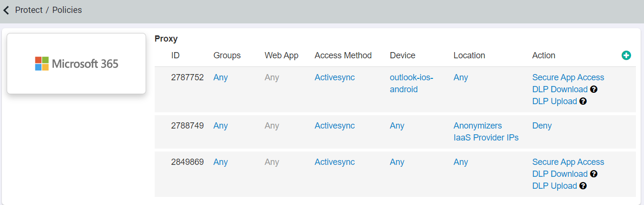
Task: Click the green add policy plus icon
Action: tap(626, 55)
